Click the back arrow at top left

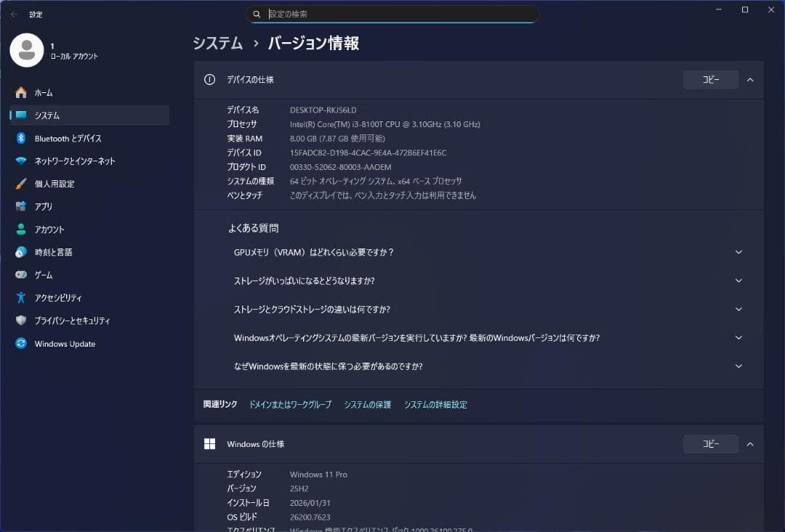click(14, 14)
